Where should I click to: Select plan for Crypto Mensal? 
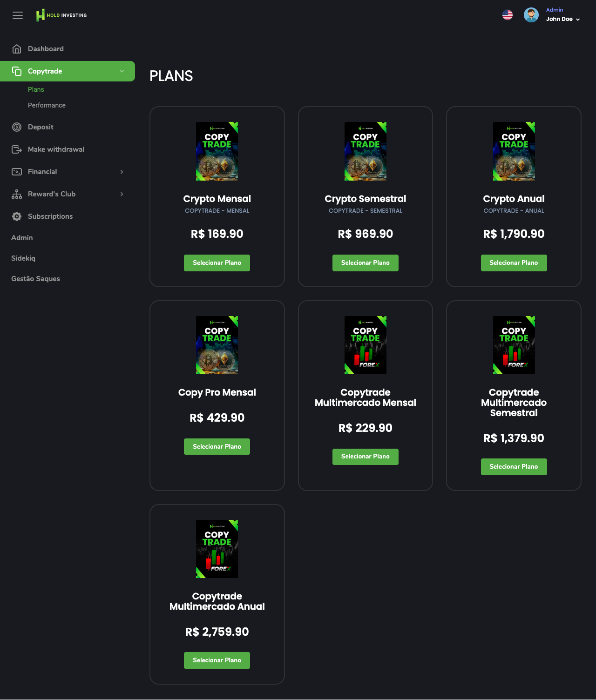217,263
